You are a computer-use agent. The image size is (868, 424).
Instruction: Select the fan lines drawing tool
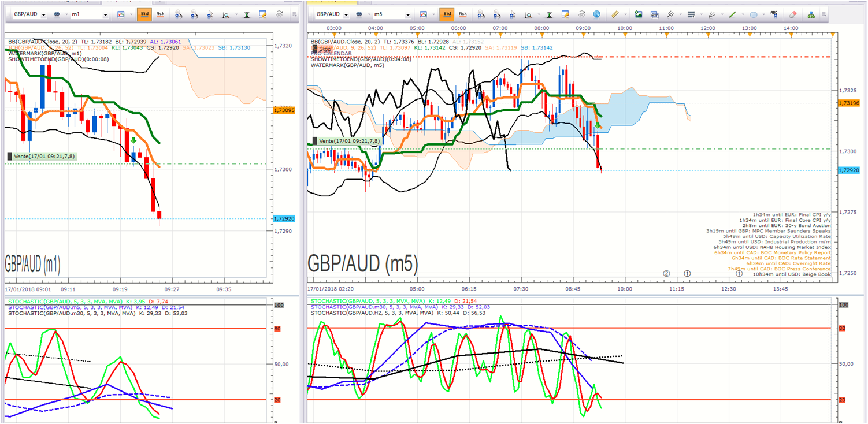[711, 14]
